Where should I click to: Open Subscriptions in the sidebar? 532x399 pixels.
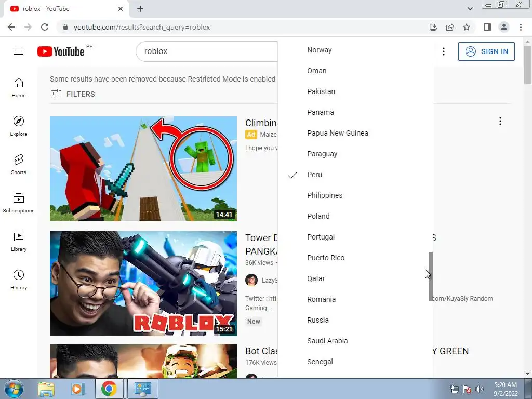tap(19, 203)
